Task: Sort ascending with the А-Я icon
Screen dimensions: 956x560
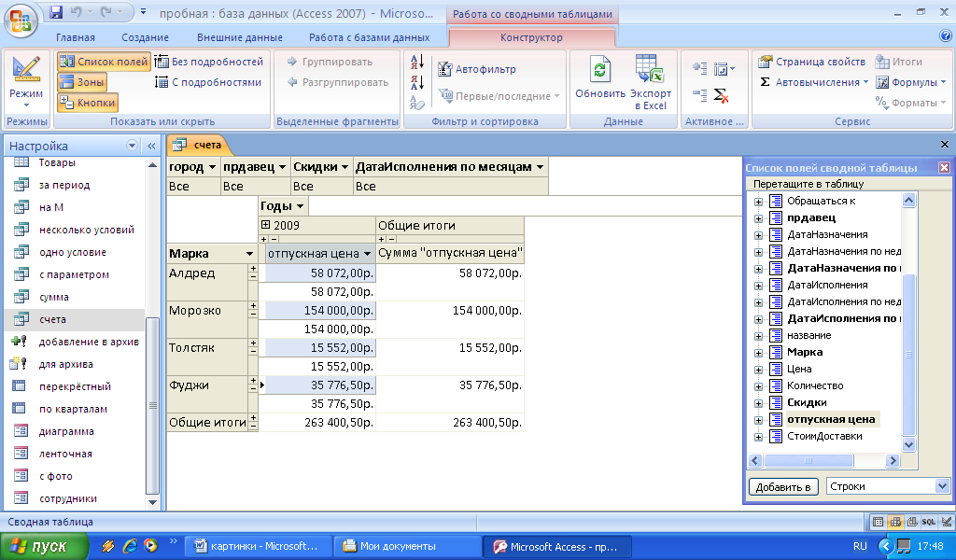Action: pos(417,62)
